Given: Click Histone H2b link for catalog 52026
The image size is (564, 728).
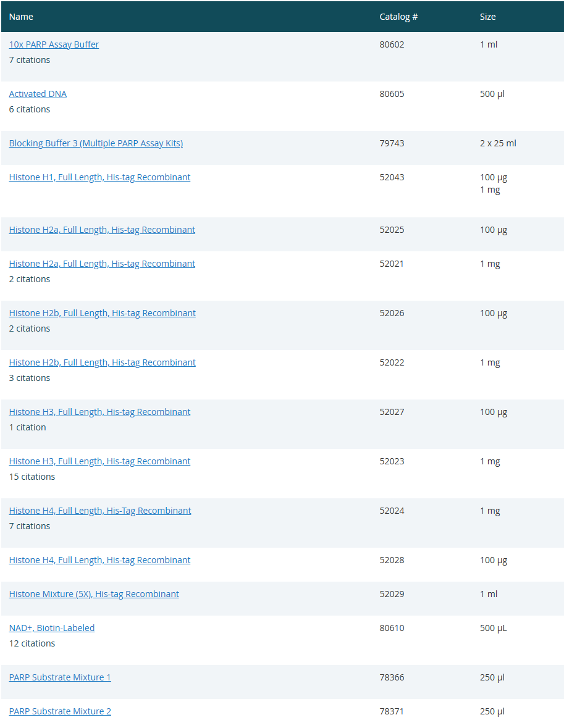Looking at the screenshot, I should click(x=102, y=313).
